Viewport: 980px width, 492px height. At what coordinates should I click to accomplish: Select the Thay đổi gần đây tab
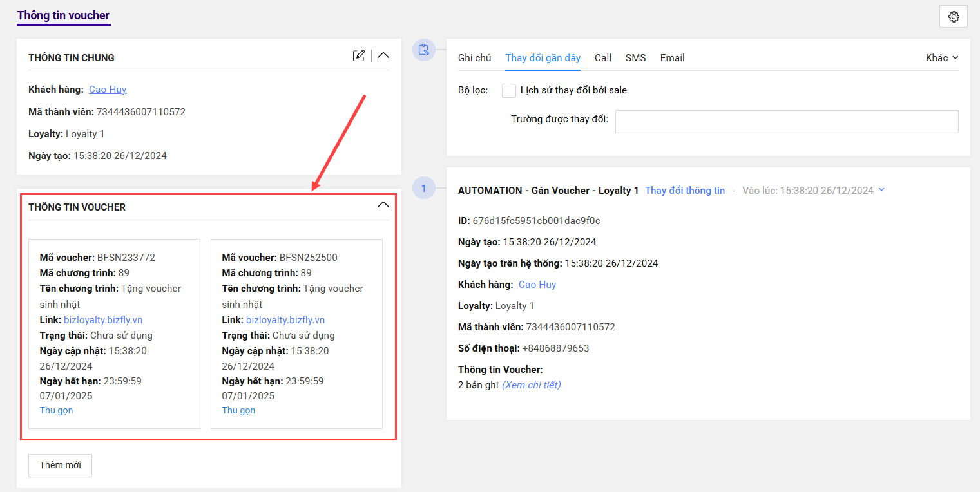(x=543, y=57)
